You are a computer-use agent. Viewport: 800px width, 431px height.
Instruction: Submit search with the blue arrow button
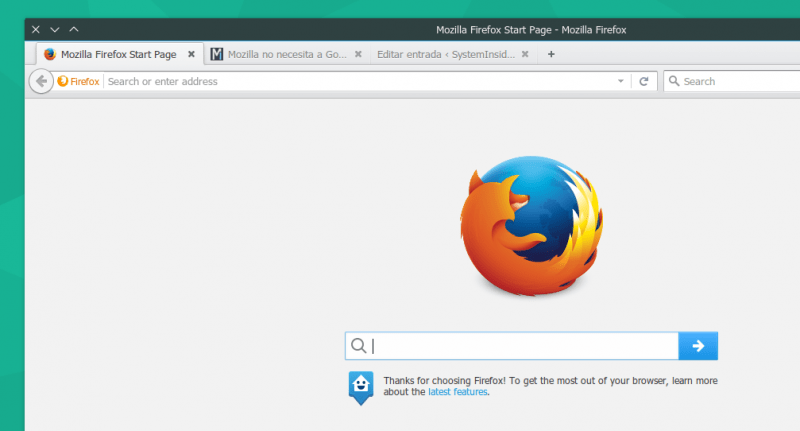pos(698,346)
